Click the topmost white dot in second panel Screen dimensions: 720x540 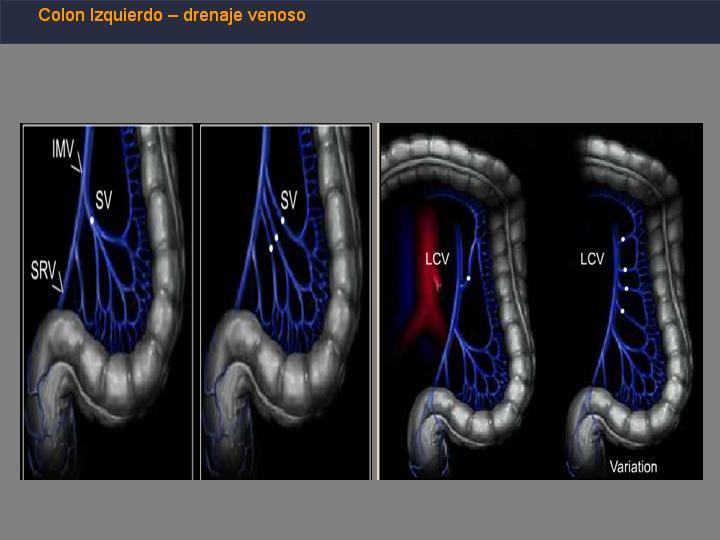(282, 221)
